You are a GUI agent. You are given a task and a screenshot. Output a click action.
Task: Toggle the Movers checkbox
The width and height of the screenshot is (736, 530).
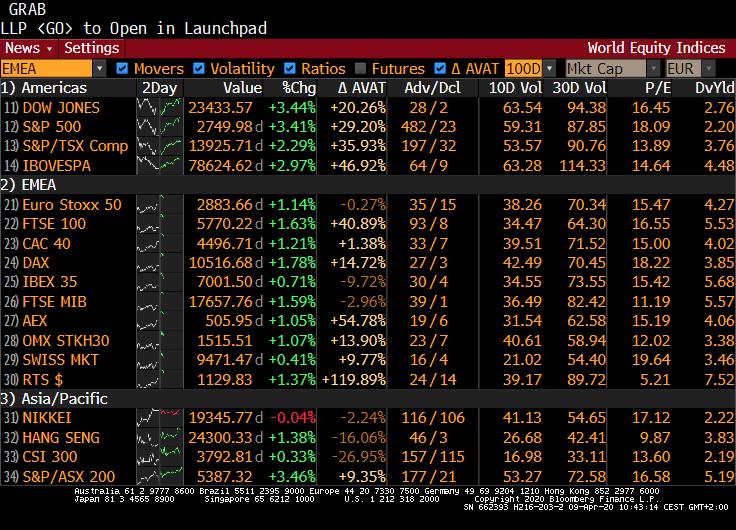click(x=122, y=69)
